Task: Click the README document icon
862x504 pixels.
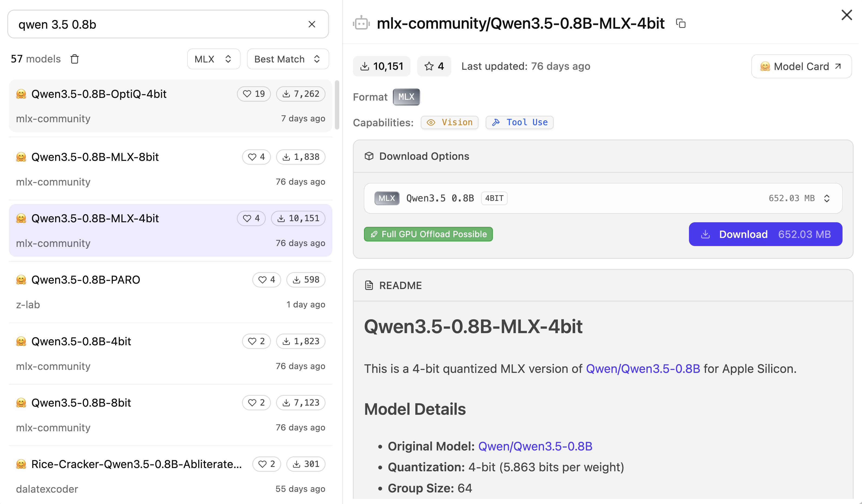Action: tap(369, 285)
